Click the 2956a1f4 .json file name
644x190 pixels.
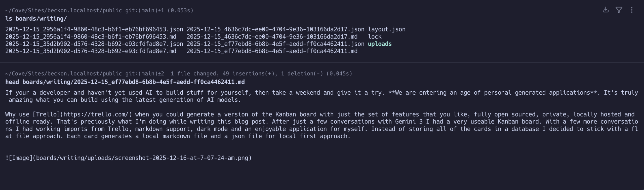[94, 29]
